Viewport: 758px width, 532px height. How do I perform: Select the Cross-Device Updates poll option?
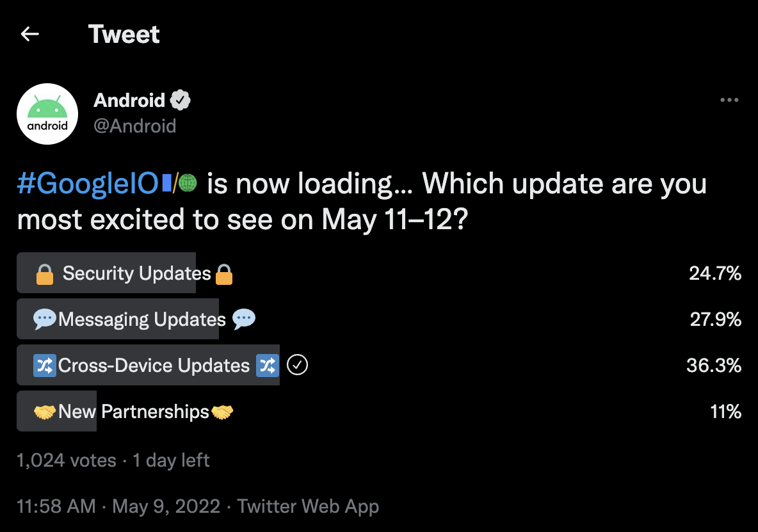(154, 366)
